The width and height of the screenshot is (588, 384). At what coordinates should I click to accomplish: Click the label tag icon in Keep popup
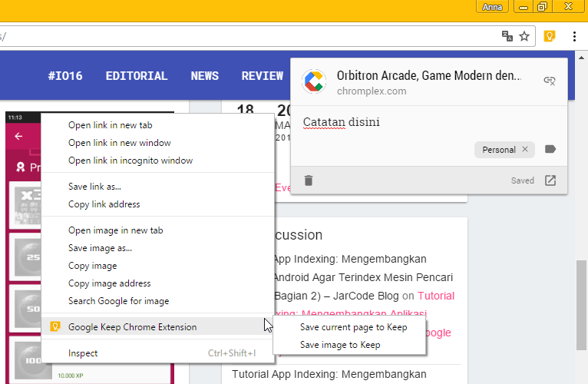pyautogui.click(x=550, y=150)
